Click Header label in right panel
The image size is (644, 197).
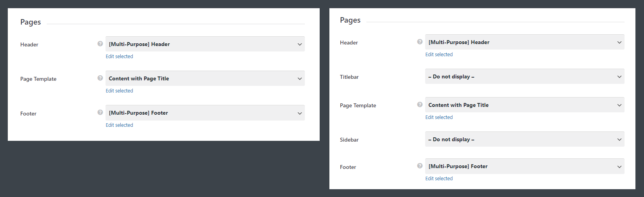click(x=349, y=43)
